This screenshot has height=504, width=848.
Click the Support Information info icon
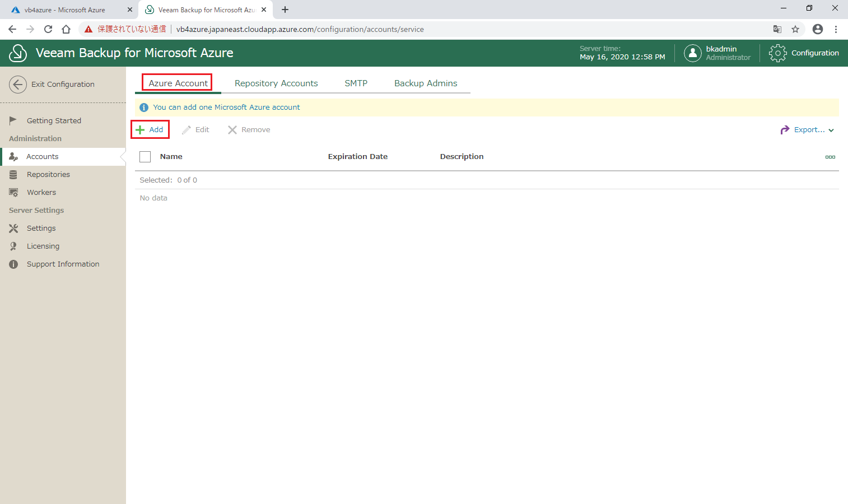point(13,264)
